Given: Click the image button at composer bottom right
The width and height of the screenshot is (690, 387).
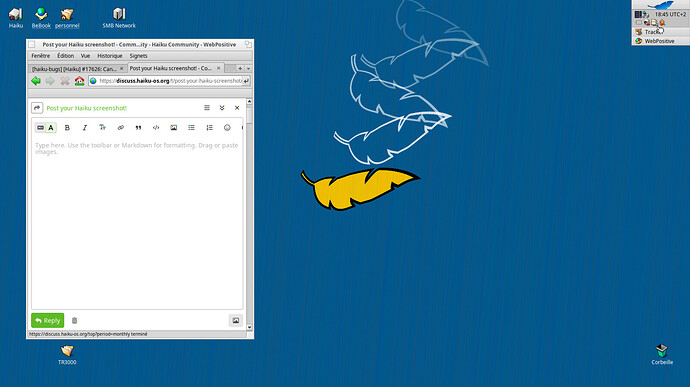Looking at the screenshot, I should (236, 321).
